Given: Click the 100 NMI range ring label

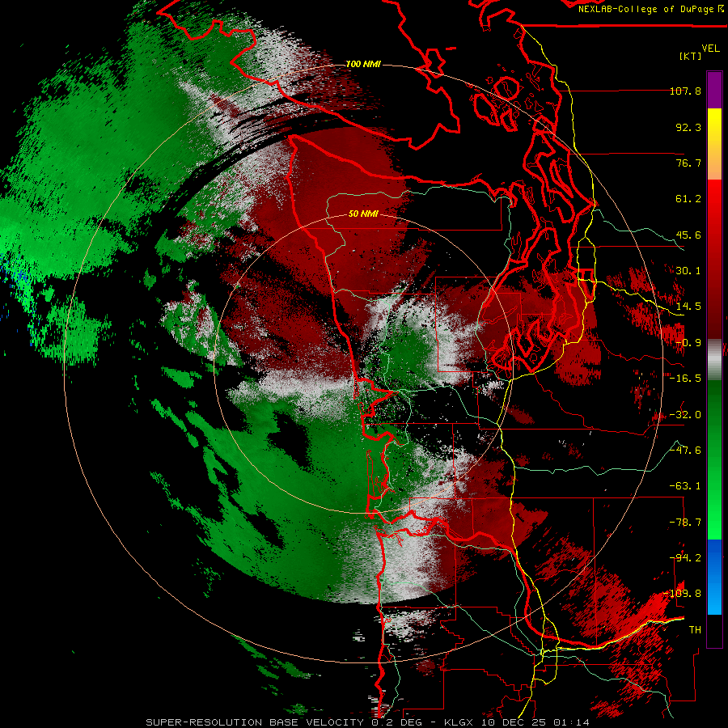Looking at the screenshot, I should click(363, 64).
